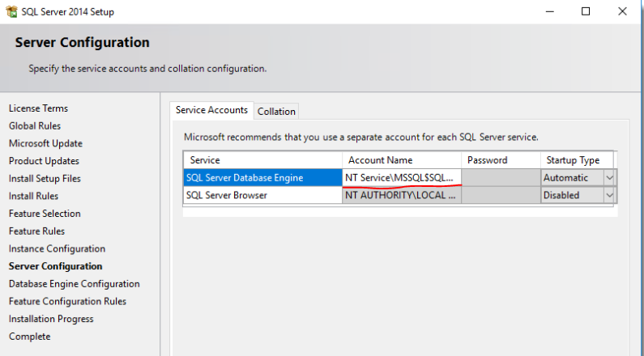This screenshot has height=356, width=644.
Task: Open Startup Type dropdown for Database Engine
Action: [609, 177]
